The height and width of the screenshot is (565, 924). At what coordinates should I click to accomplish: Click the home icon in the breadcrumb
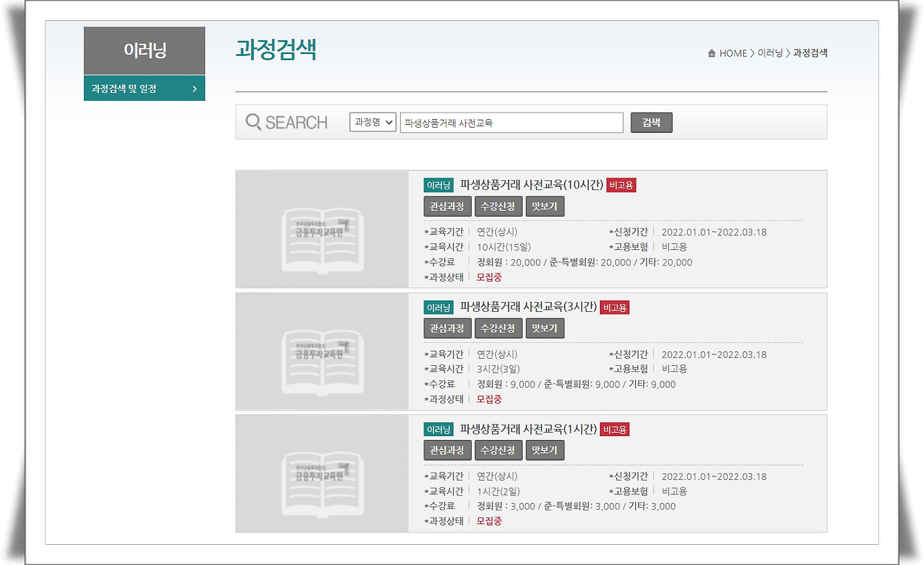click(x=712, y=53)
